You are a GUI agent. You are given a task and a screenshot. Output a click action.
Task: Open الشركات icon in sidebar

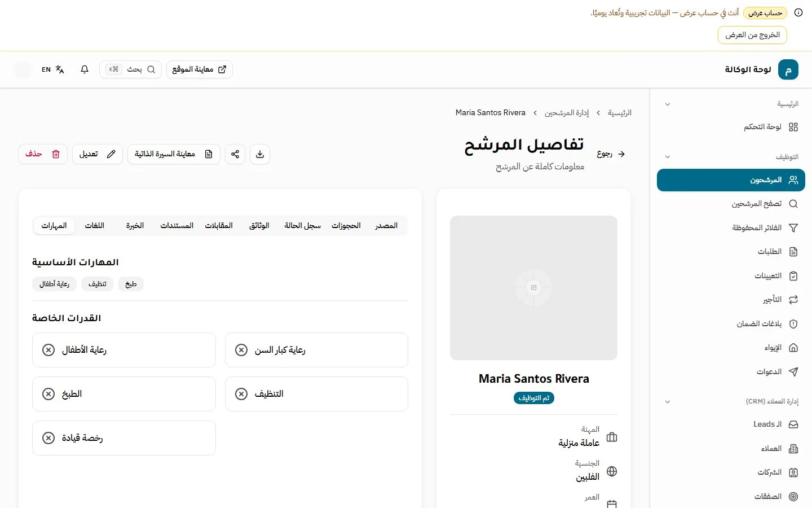(x=793, y=472)
